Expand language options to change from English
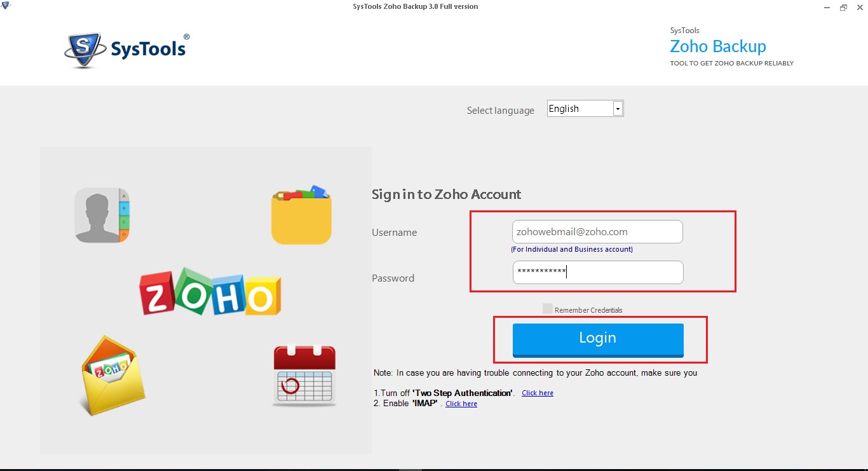The height and width of the screenshot is (471, 868). pyautogui.click(x=617, y=108)
